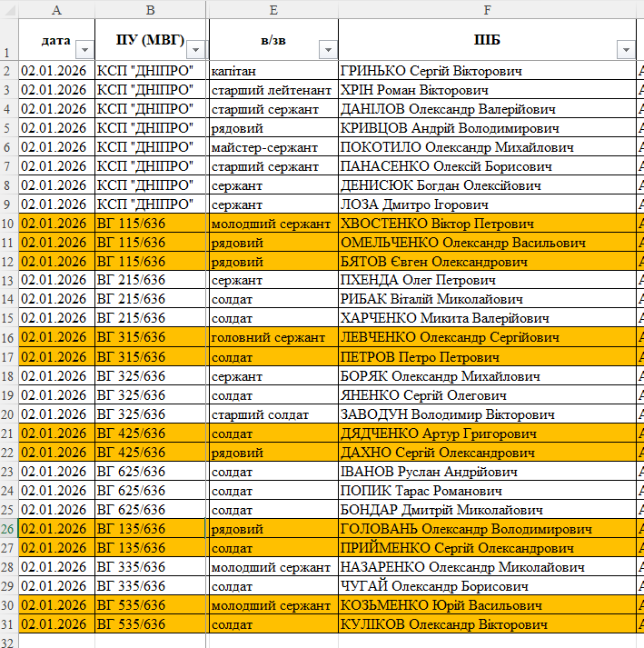Image resolution: width=644 pixels, height=648 pixels.
Task: Select cell ПХЕНДА Олег Петрович
Action: pos(487,280)
